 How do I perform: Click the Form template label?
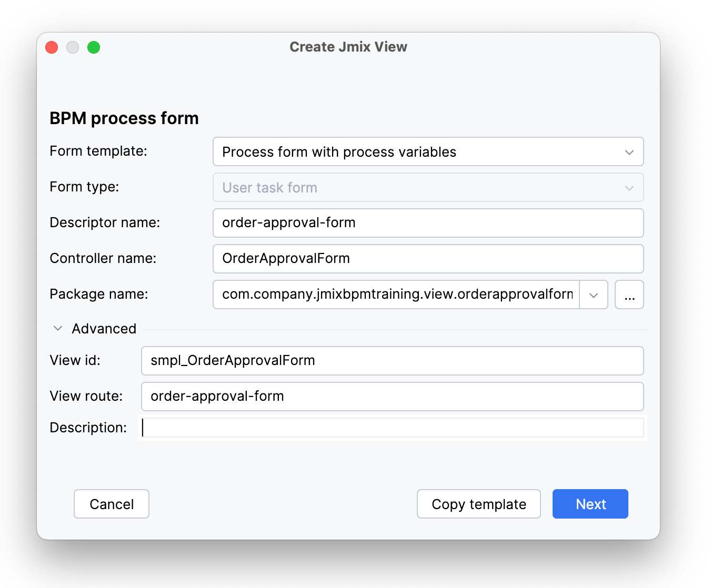98,151
